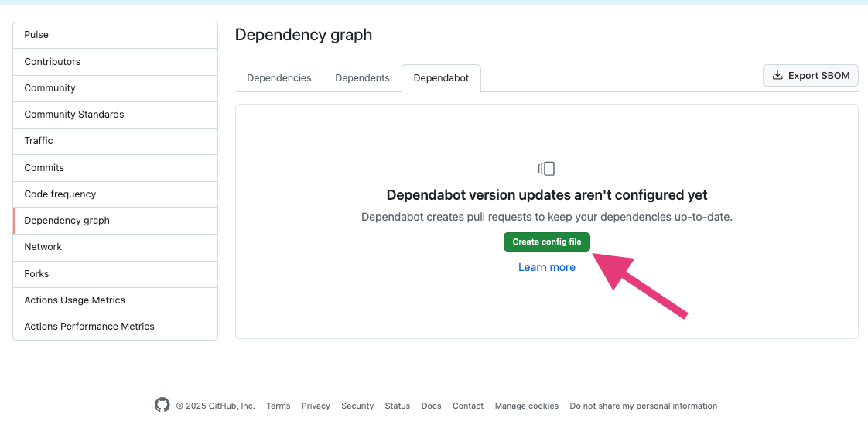Click the Export SBOM button
This screenshot has height=432, width=868.
coord(811,75)
